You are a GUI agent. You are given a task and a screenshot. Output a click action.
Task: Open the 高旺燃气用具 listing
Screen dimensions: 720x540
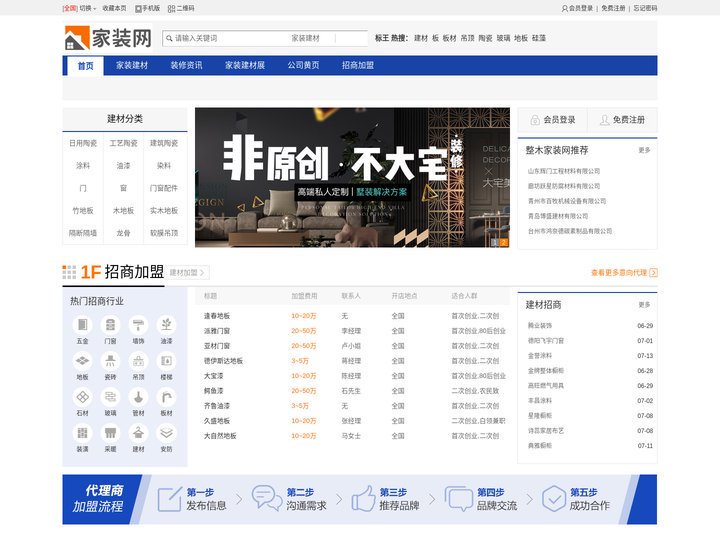[546, 386]
